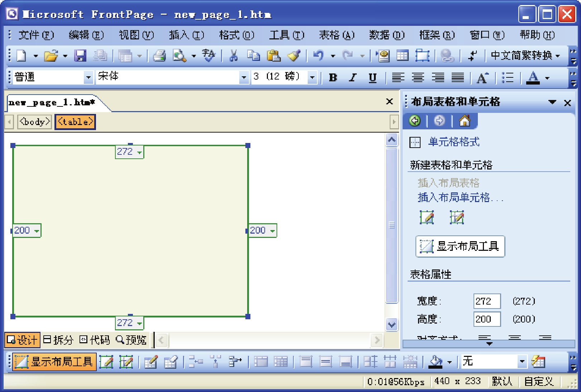Toggle Italic formatting
Screen dimensions: 581x392
coord(353,77)
